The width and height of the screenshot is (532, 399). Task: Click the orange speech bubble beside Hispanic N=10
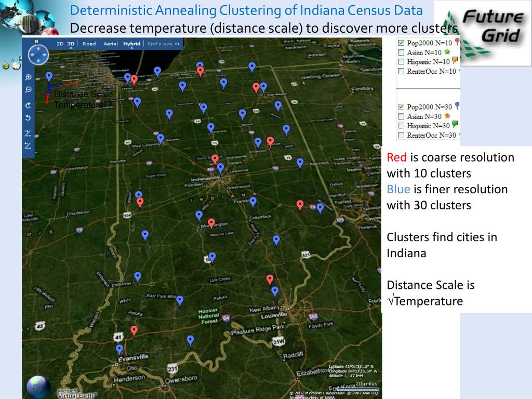[x=455, y=60]
